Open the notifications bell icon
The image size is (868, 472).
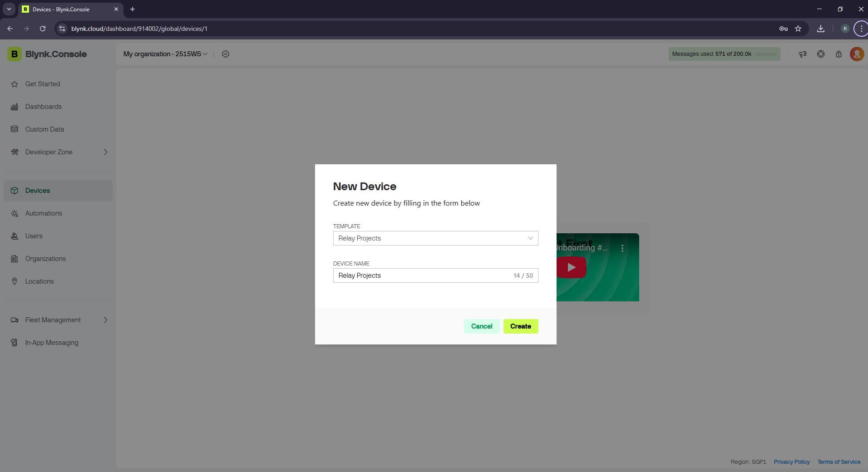click(x=838, y=54)
